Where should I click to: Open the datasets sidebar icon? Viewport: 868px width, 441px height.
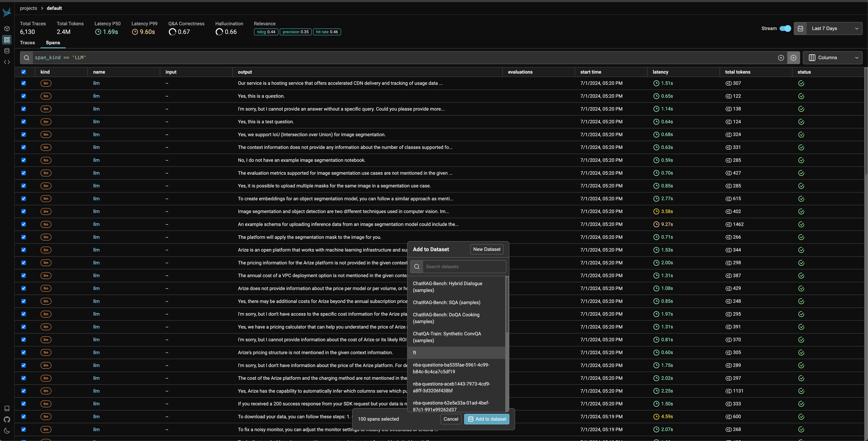coord(7,51)
